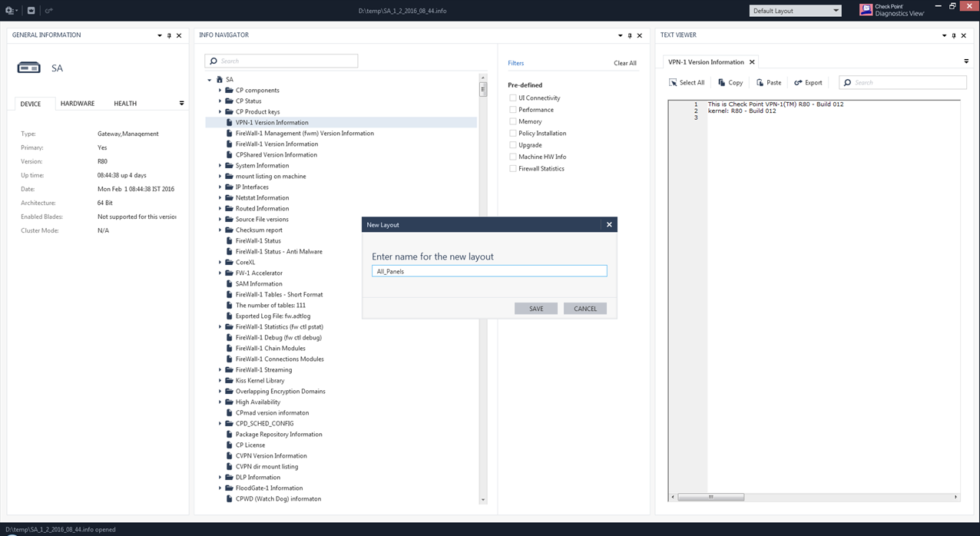Viewport: 980px width, 536px height.
Task: Pin the General Information panel
Action: pyautogui.click(x=170, y=35)
